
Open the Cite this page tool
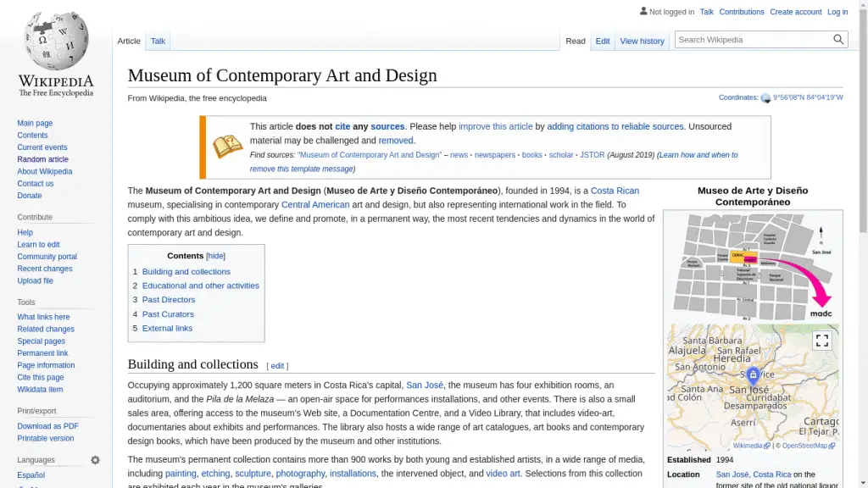pyautogui.click(x=41, y=377)
